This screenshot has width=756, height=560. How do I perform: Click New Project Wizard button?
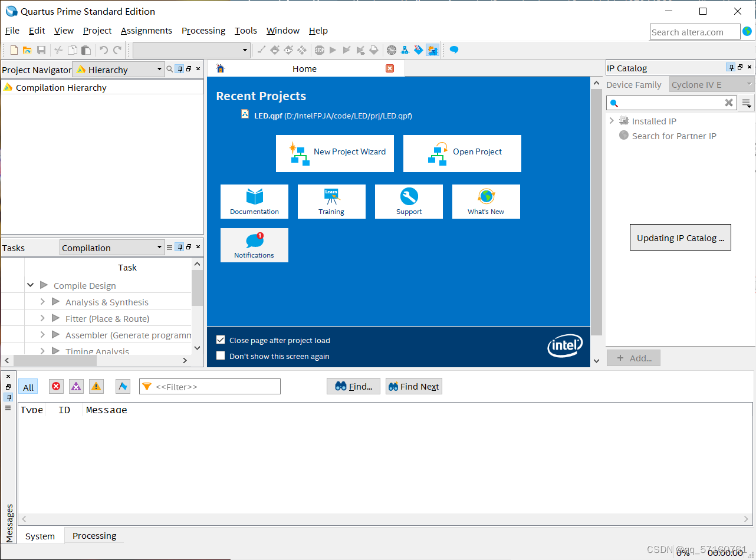pos(335,153)
